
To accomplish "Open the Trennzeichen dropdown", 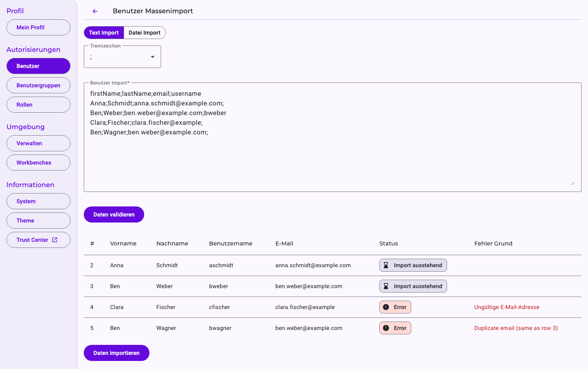I will [122, 57].
